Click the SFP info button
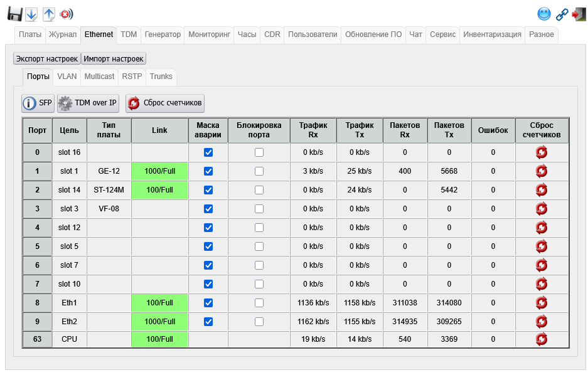This screenshot has height=380, width=588. click(38, 103)
